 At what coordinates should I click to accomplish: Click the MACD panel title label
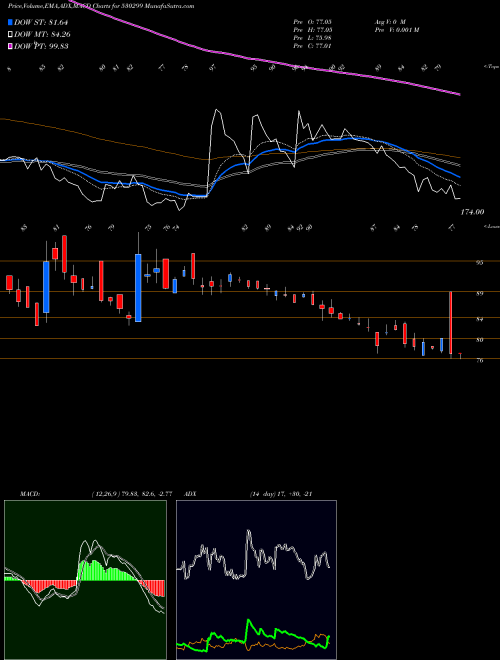[x=29, y=494]
